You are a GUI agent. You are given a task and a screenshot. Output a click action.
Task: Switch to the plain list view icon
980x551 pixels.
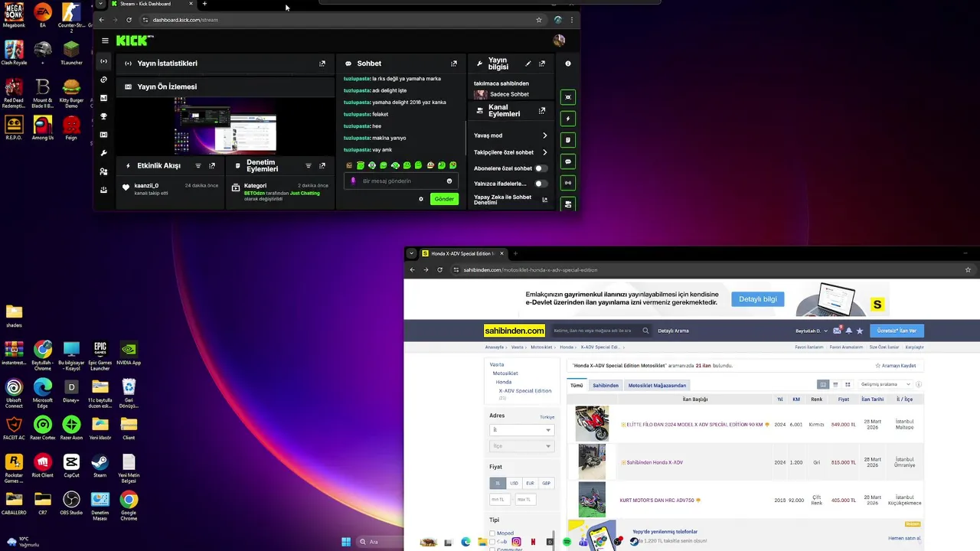click(x=835, y=384)
